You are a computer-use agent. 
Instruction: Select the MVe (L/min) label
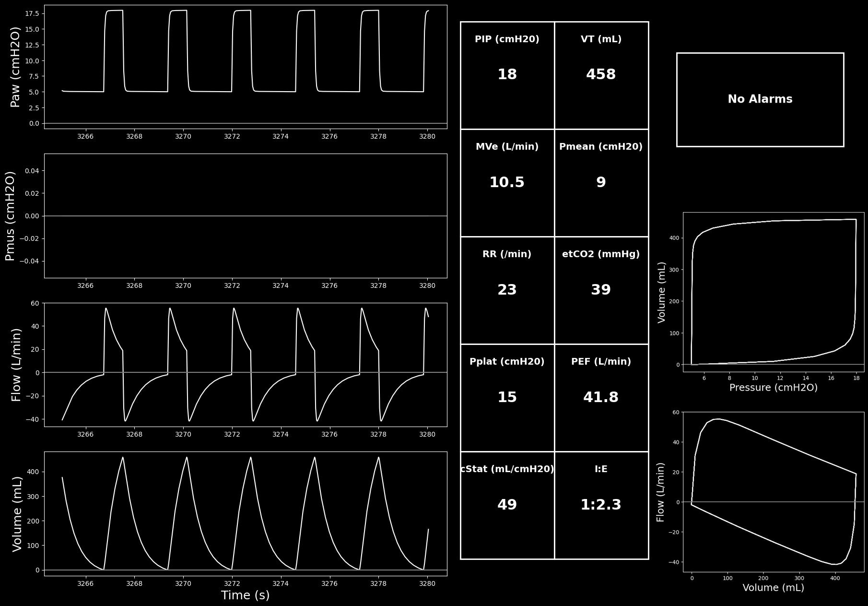click(x=507, y=147)
